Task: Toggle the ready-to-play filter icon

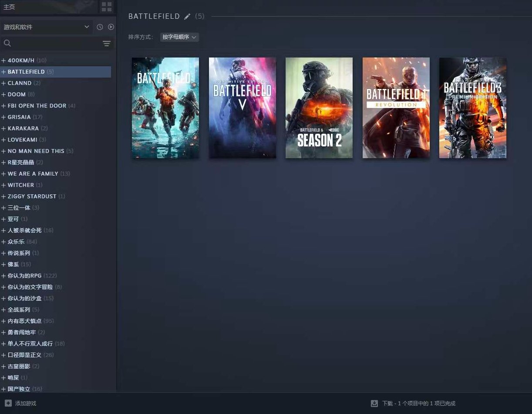Action: [111, 27]
